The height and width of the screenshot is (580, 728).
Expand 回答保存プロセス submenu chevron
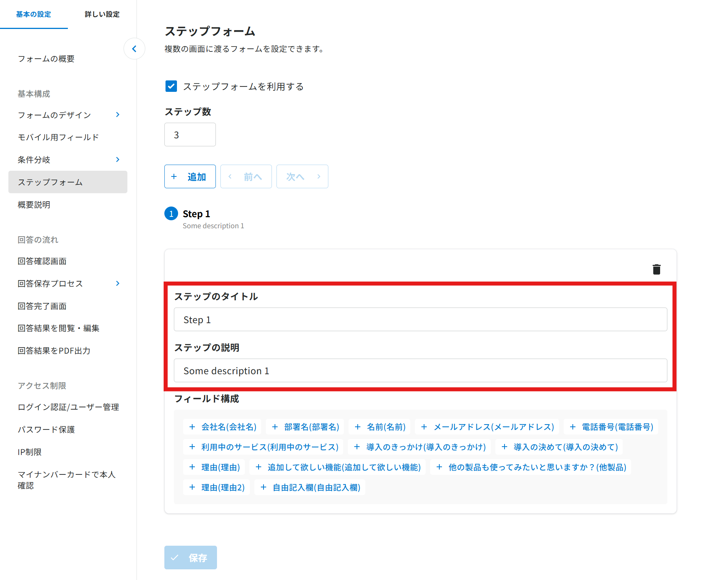coord(118,284)
